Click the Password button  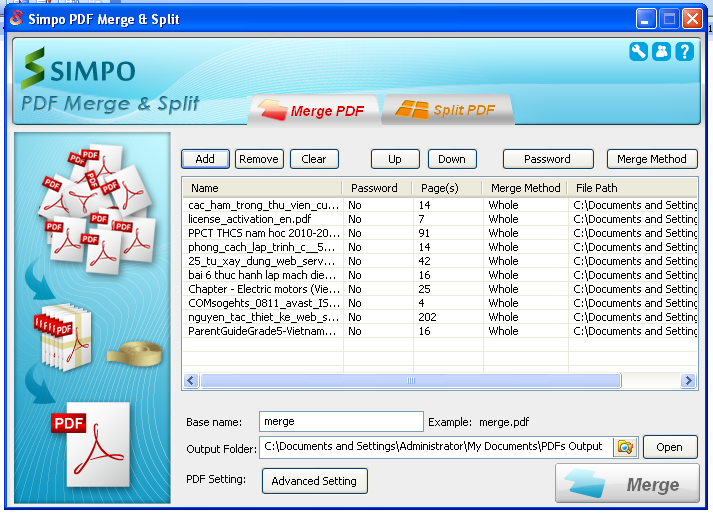(548, 159)
